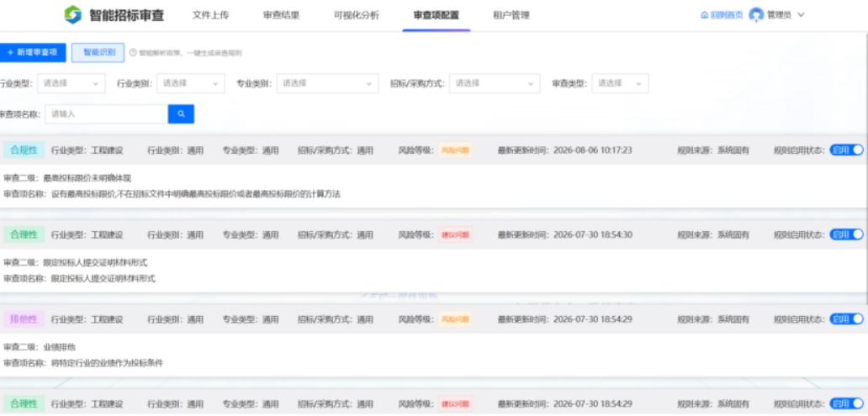Click the timestamp 2026-08-06 10:17:23

(593, 150)
